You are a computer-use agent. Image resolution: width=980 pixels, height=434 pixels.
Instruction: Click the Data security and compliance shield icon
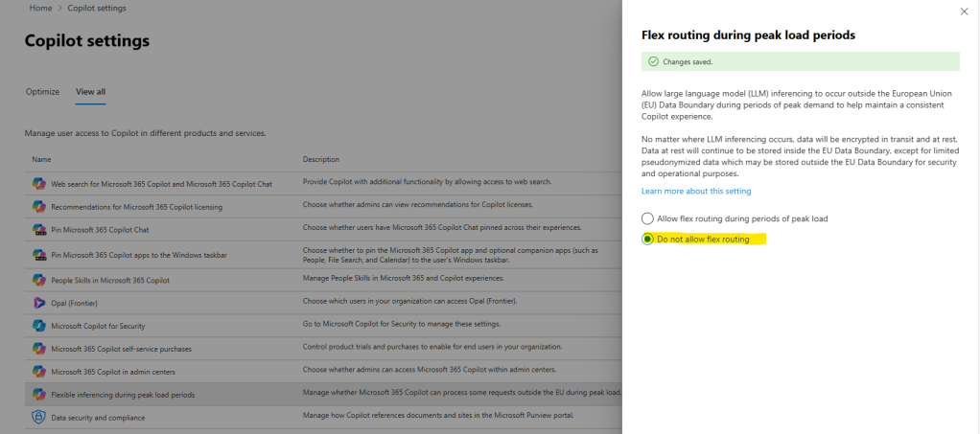(39, 418)
